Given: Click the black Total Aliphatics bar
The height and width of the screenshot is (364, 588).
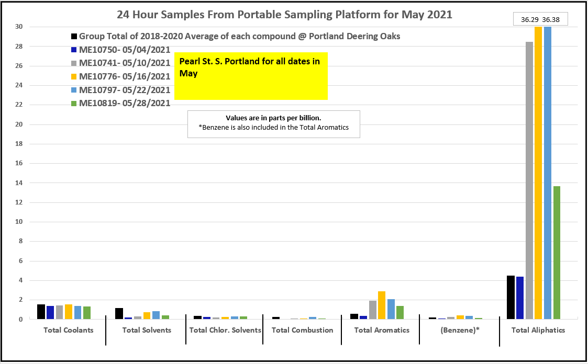Looking at the screenshot, I should point(511,297).
